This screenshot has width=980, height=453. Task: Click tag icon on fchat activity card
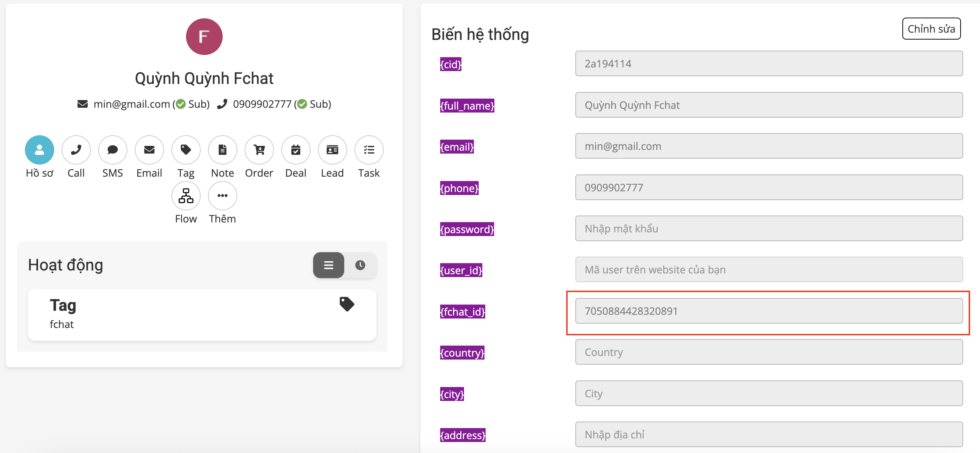tap(347, 304)
